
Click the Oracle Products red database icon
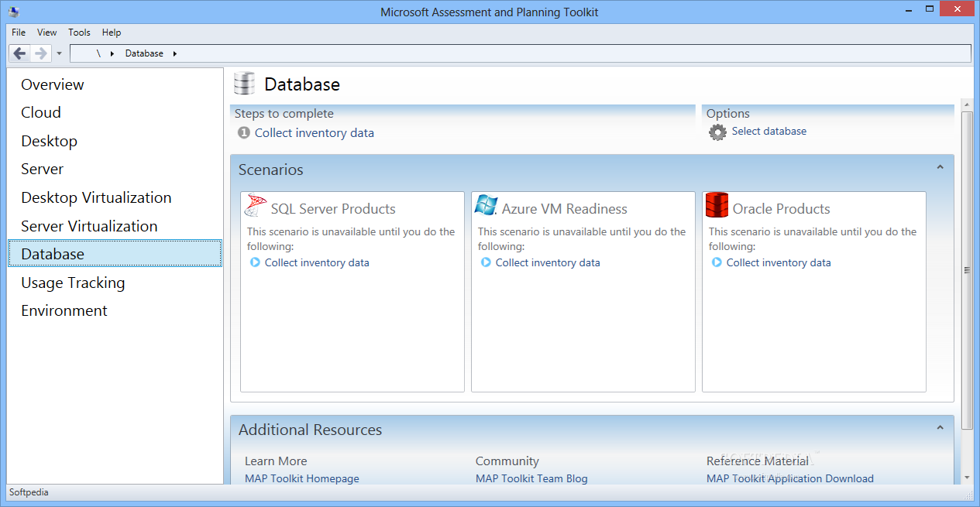point(717,206)
